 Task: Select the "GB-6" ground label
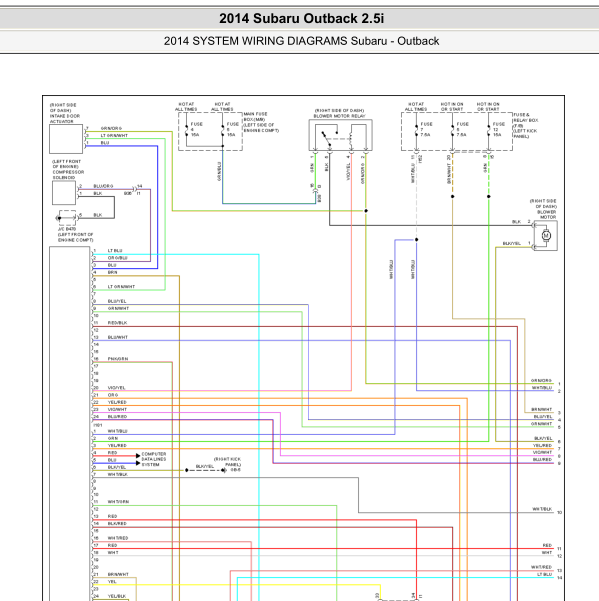click(x=236, y=470)
